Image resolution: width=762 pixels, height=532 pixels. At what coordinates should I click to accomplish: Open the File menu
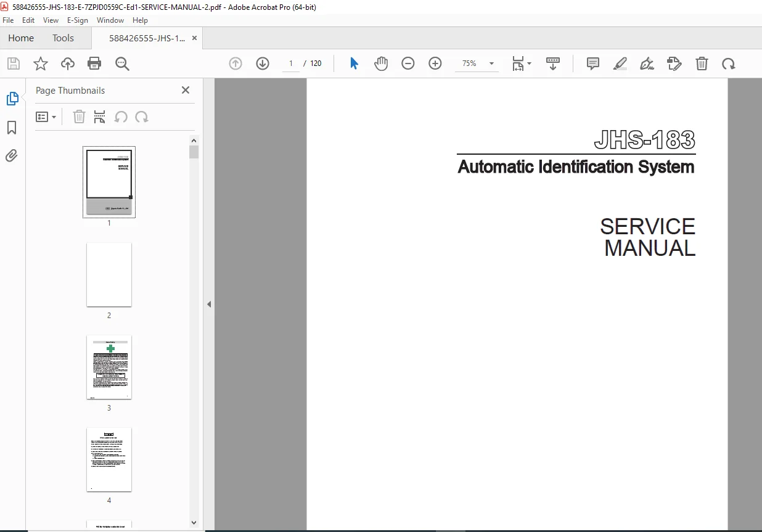tap(8, 20)
